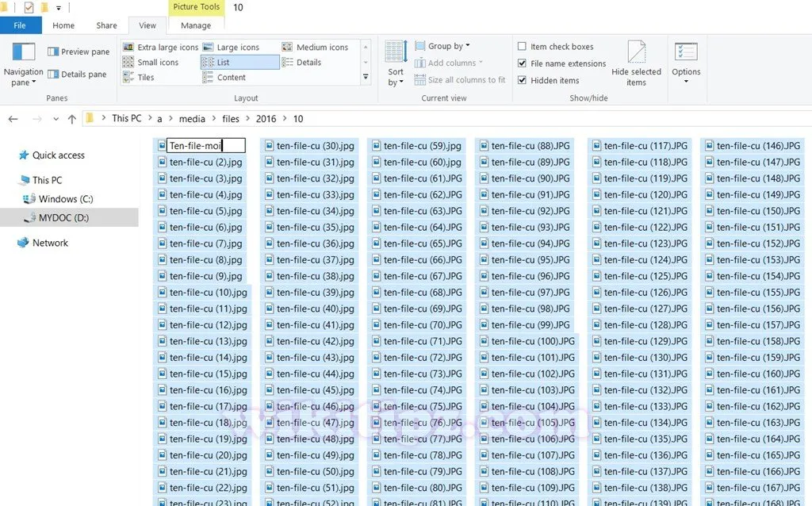This screenshot has height=506, width=812.
Task: Select Content layout option
Action: click(224, 77)
